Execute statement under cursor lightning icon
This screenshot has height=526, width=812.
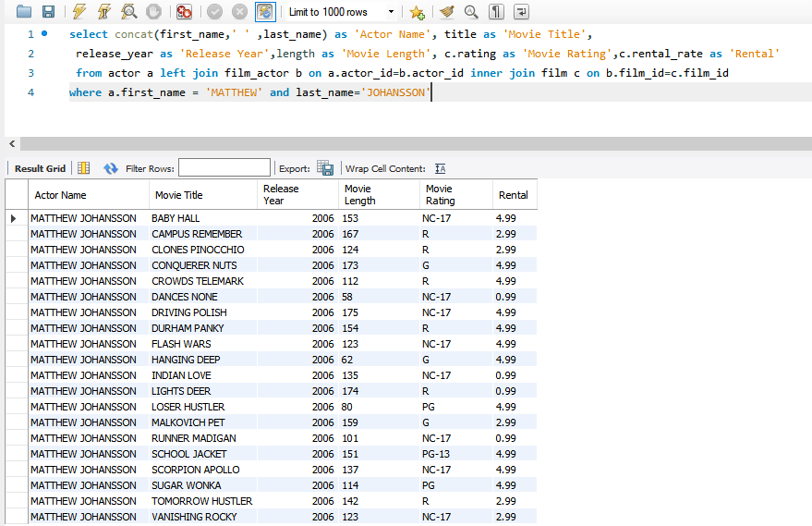click(104, 11)
